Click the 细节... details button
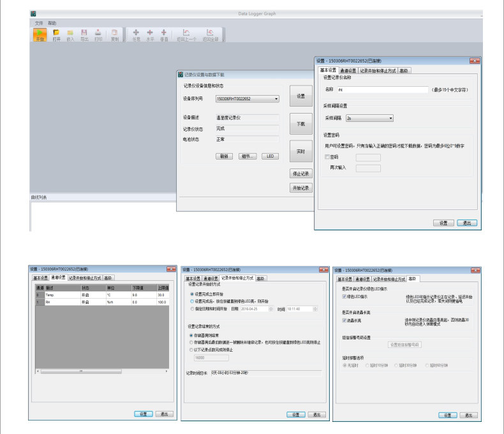The image size is (504, 434). click(248, 156)
